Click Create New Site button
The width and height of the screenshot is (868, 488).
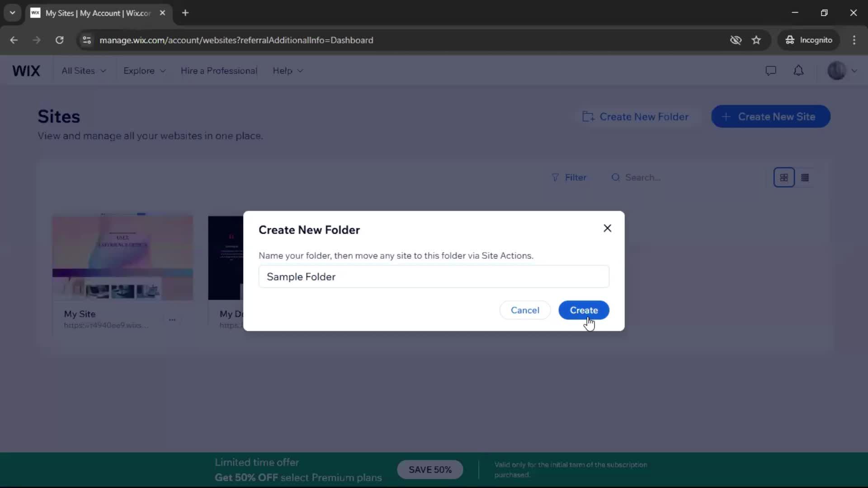pos(770,117)
